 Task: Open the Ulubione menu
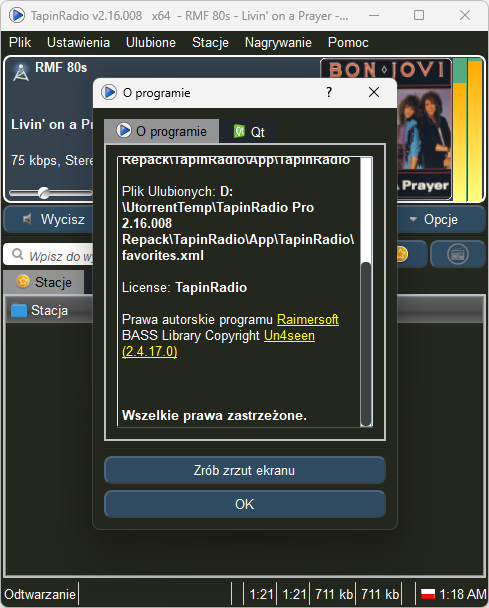point(150,42)
